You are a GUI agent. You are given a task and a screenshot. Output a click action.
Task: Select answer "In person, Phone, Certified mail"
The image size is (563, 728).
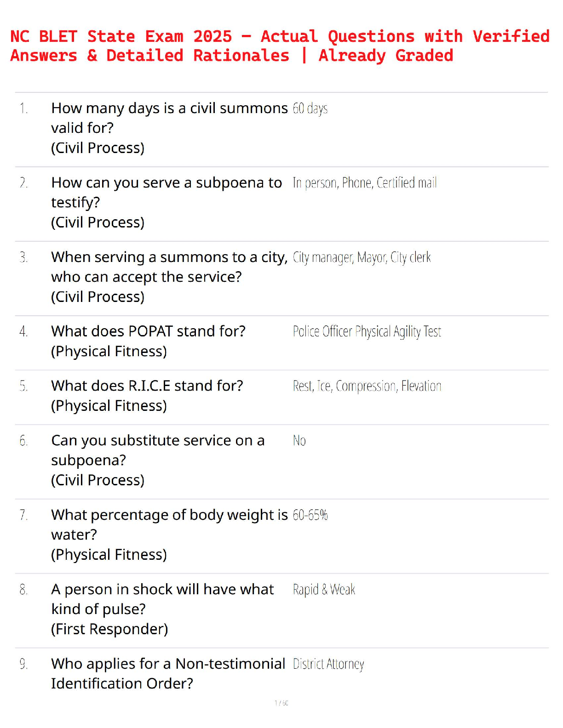coord(365,183)
